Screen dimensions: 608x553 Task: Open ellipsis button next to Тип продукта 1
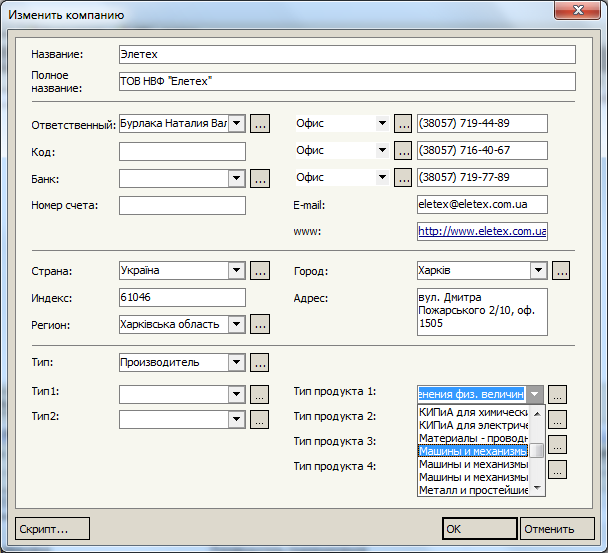[557, 395]
